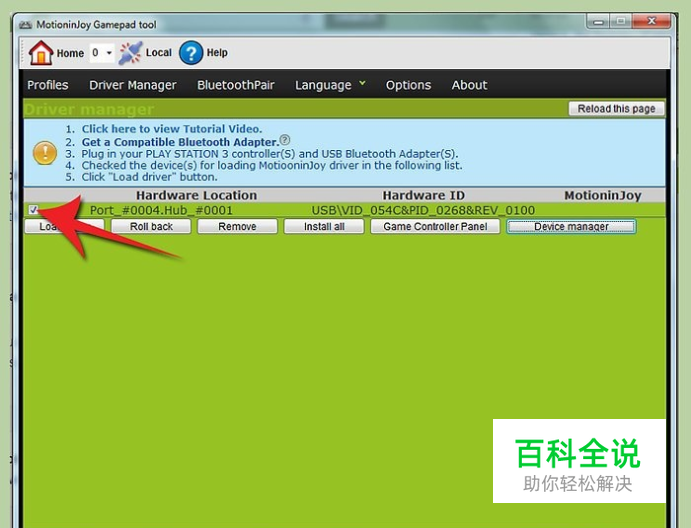691x528 pixels.
Task: Expand the Language menu arrow
Action: click(362, 83)
